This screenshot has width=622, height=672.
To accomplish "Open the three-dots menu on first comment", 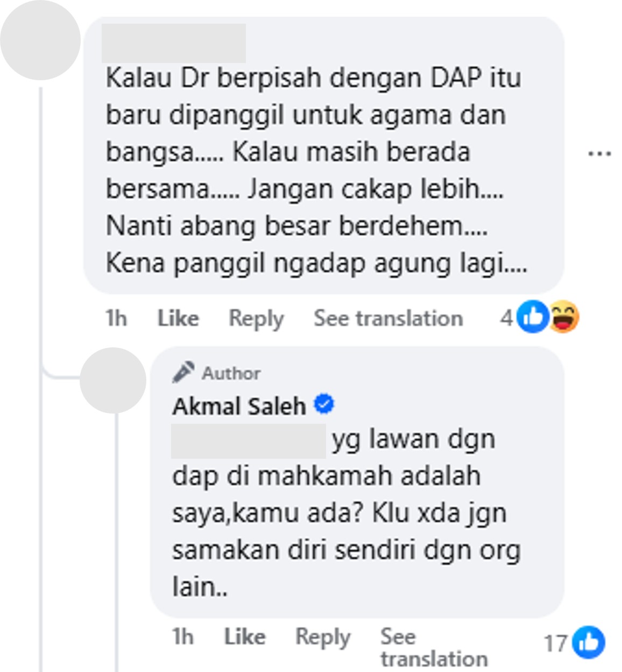I will point(599,154).
